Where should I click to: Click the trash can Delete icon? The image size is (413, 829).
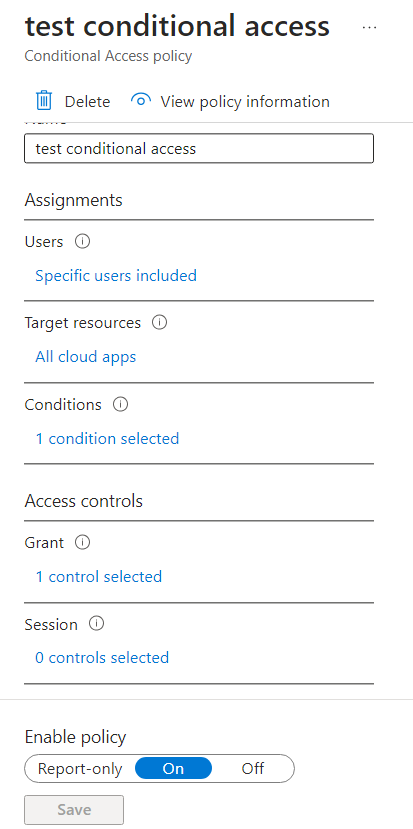coord(44,100)
